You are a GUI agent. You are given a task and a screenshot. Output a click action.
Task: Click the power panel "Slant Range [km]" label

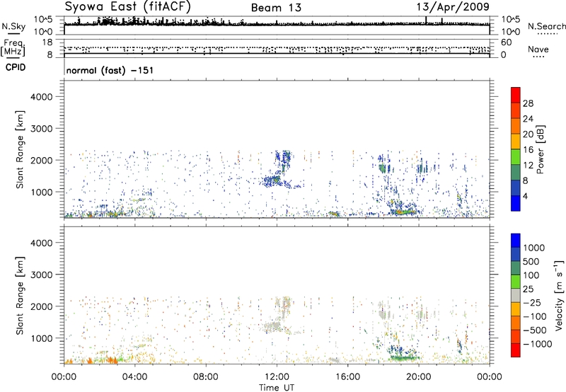click(x=21, y=149)
